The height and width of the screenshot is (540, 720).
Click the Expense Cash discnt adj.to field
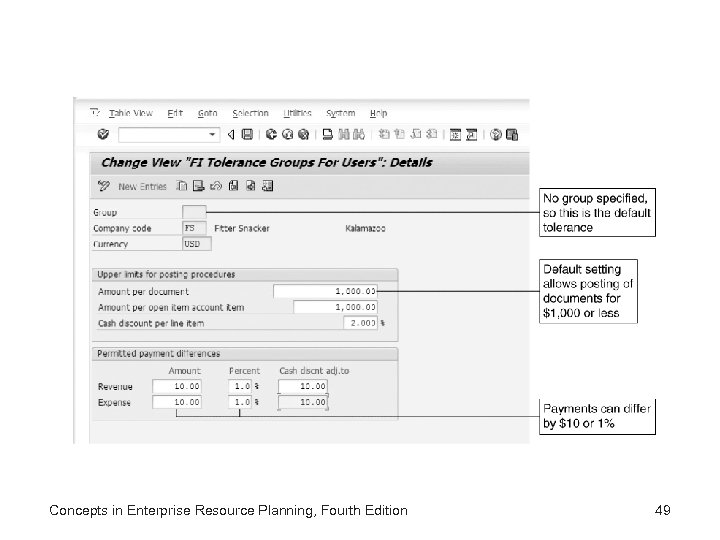tap(303, 402)
